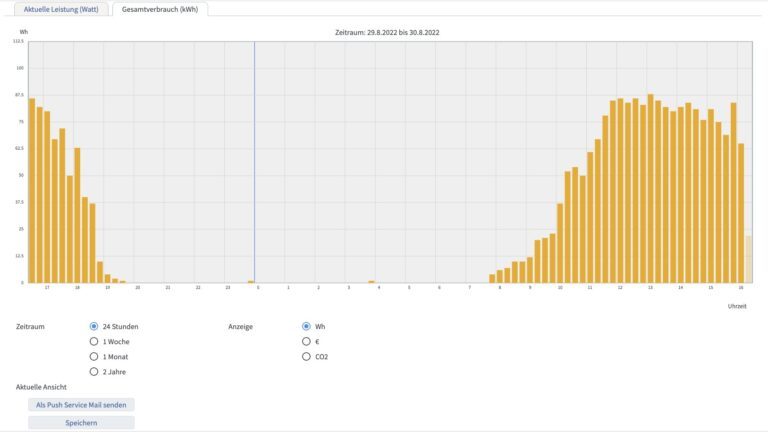Click the x-axis hour label 7
The height and width of the screenshot is (432, 768).
(x=469, y=288)
